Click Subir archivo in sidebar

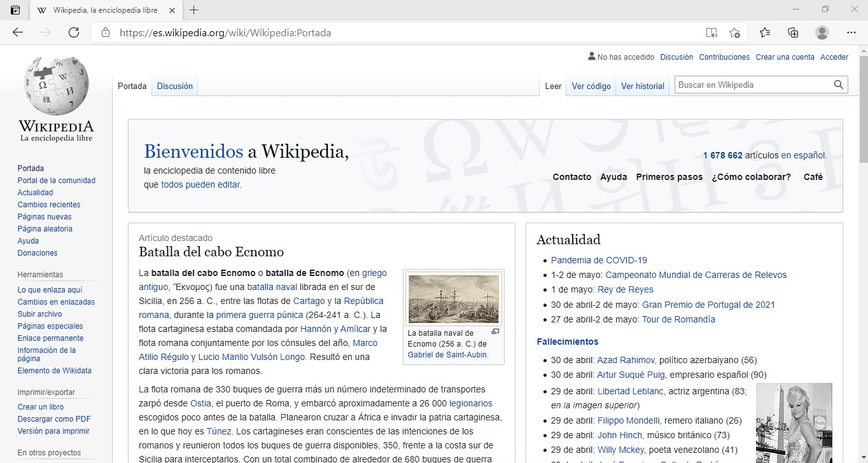[40, 314]
